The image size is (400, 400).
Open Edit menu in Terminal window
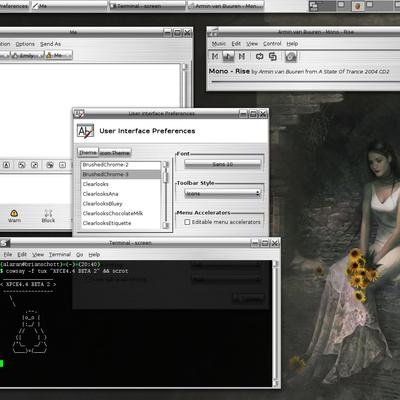22,255
